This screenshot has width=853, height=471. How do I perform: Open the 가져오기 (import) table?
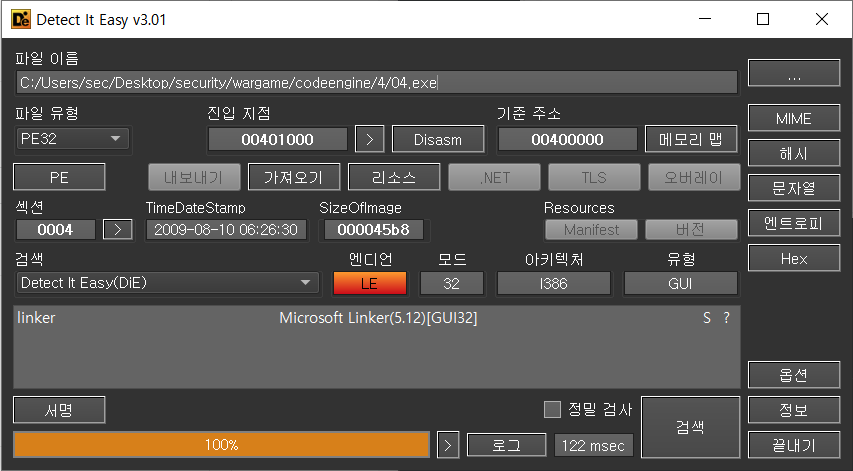click(294, 177)
